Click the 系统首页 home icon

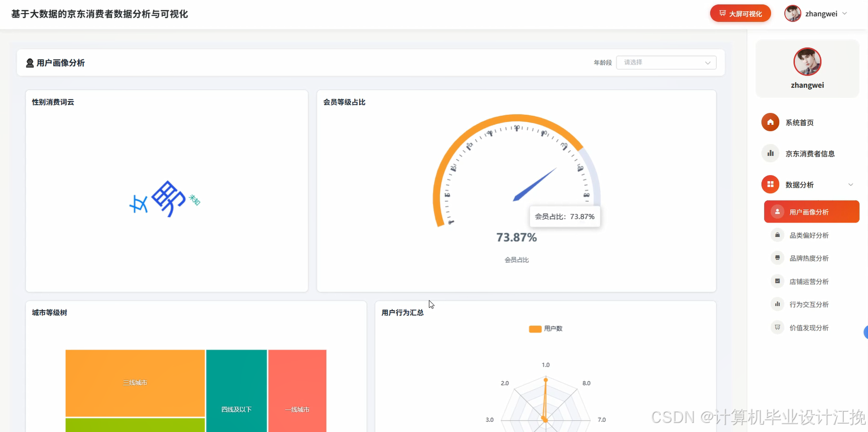click(x=770, y=122)
